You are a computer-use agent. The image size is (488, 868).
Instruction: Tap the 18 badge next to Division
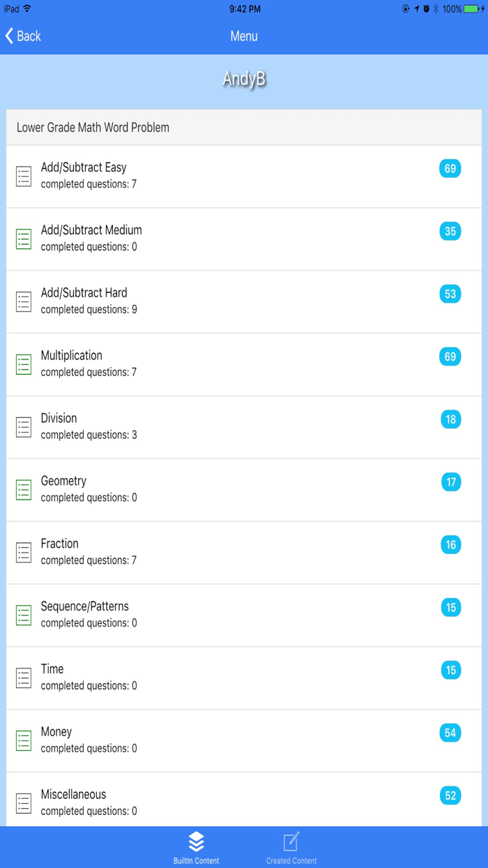[x=450, y=419]
